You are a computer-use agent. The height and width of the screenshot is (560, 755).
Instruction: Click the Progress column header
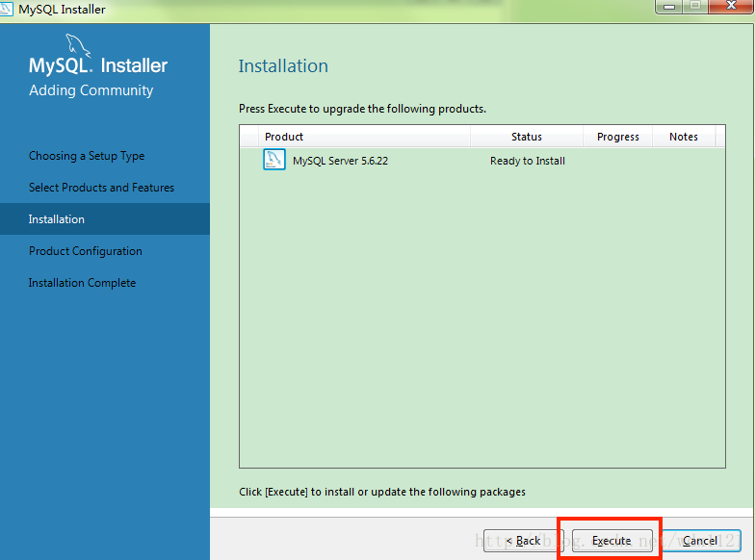click(x=618, y=137)
